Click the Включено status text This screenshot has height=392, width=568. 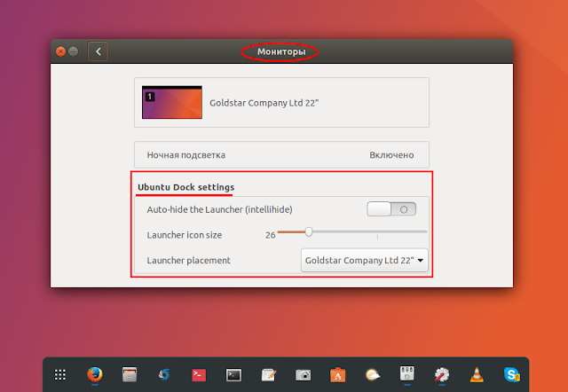391,155
